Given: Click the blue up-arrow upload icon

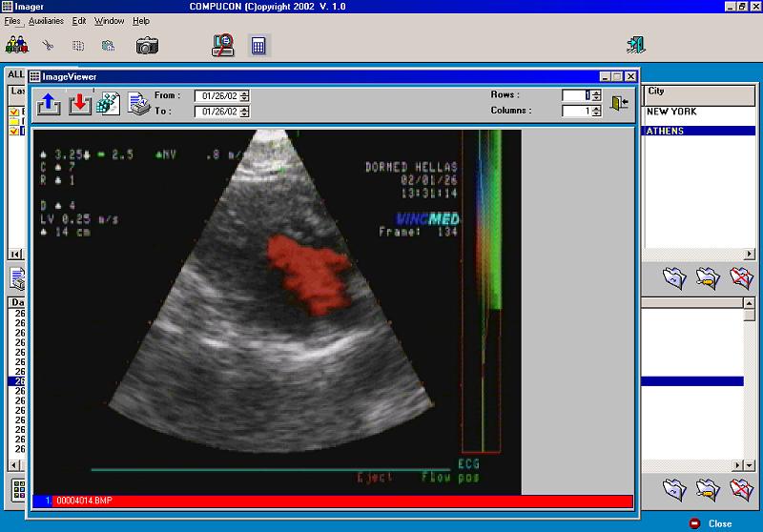Looking at the screenshot, I should (x=49, y=104).
